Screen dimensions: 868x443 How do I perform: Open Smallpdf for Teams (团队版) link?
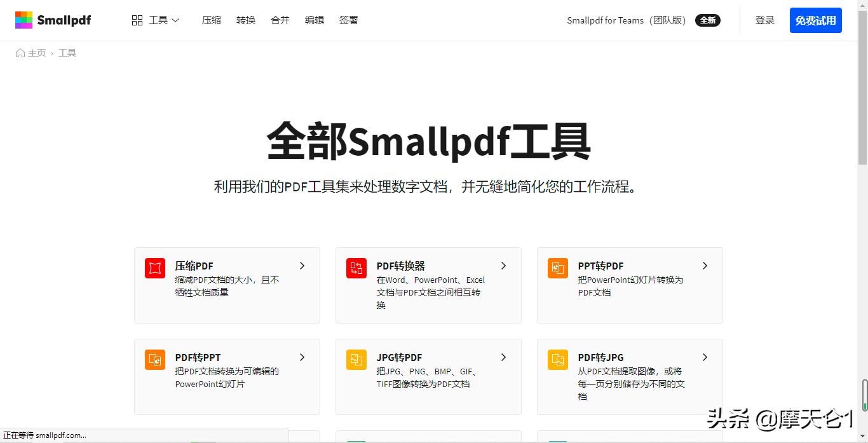[627, 20]
